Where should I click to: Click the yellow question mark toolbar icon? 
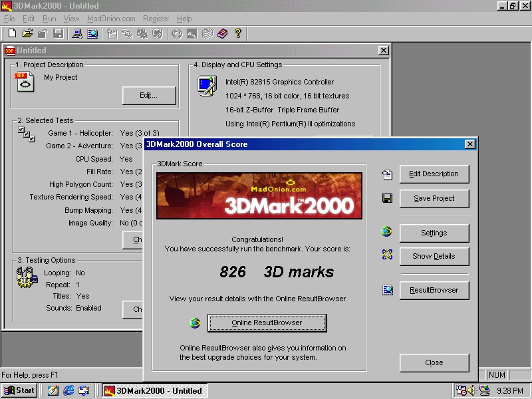238,33
